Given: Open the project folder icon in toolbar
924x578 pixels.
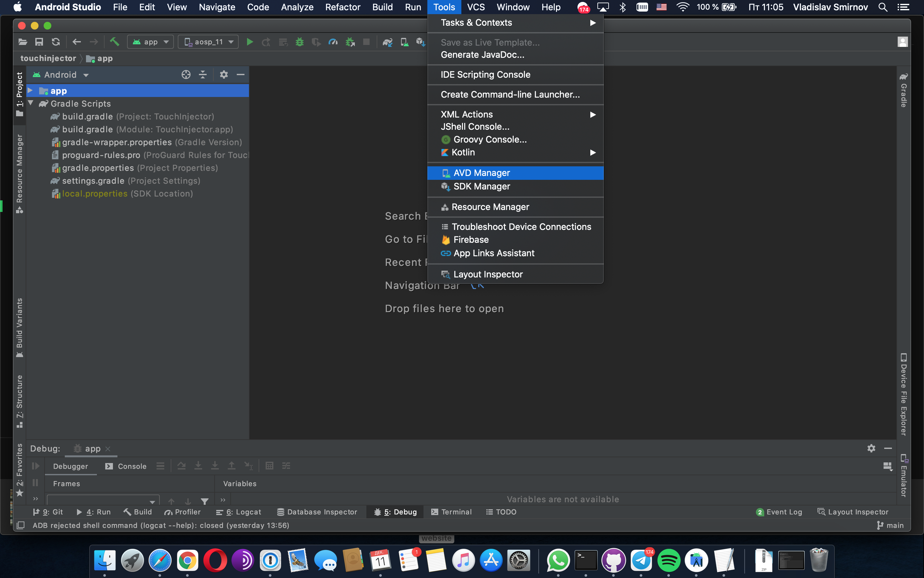Looking at the screenshot, I should tap(22, 42).
